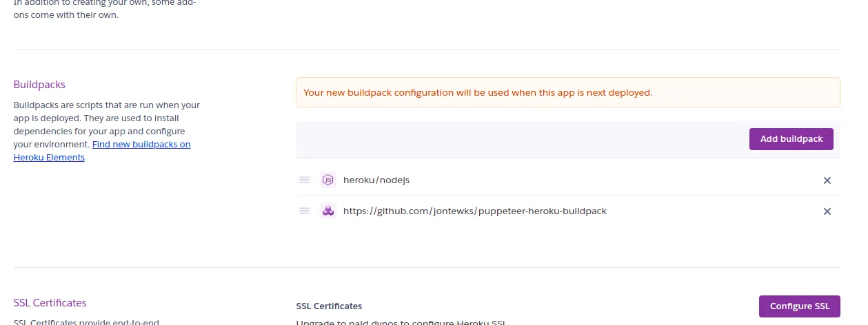The image size is (868, 325).
Task: Click the purple puppeteer buildpack icon
Action: click(x=328, y=211)
